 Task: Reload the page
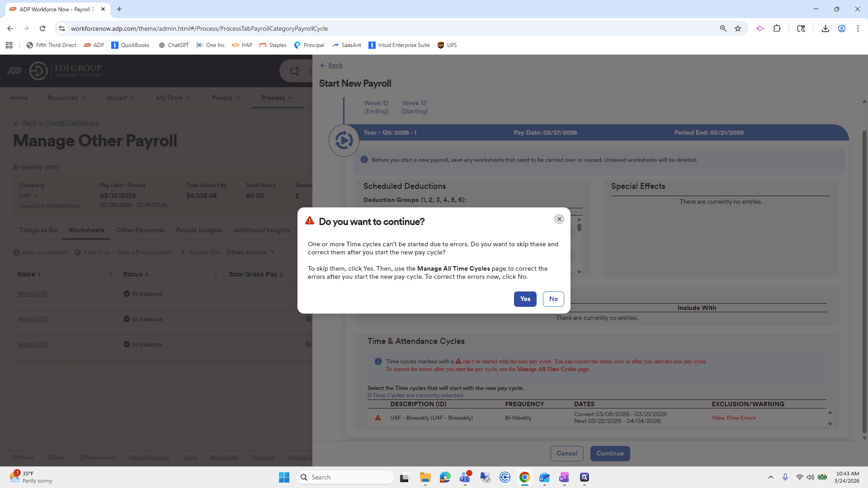point(42,28)
